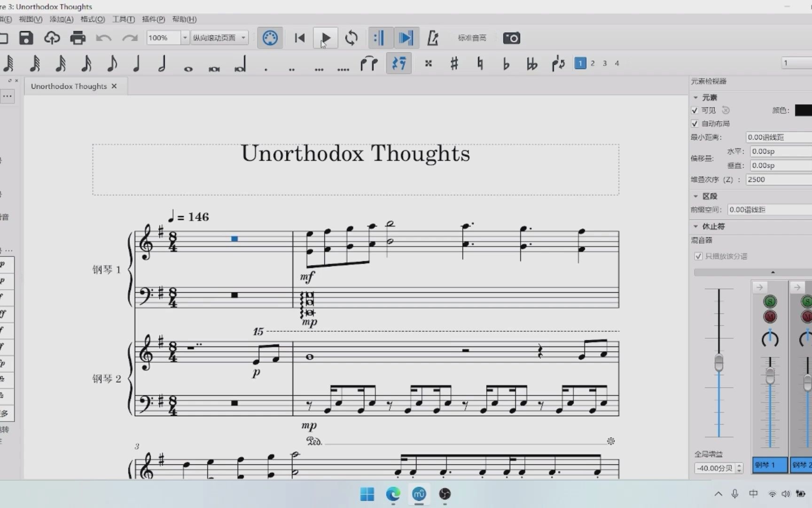Take an image capture with camera icon
812x508 pixels.
click(x=511, y=38)
